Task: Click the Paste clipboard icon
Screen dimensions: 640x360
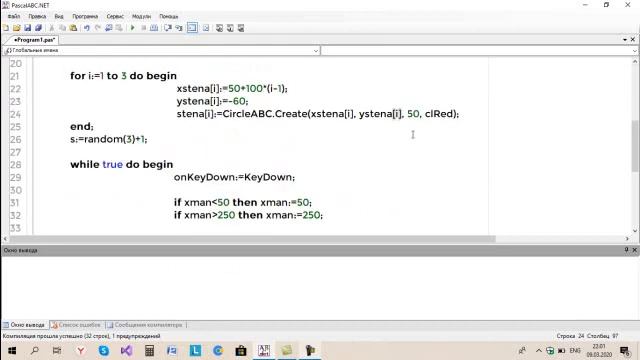Action: [x=73, y=28]
